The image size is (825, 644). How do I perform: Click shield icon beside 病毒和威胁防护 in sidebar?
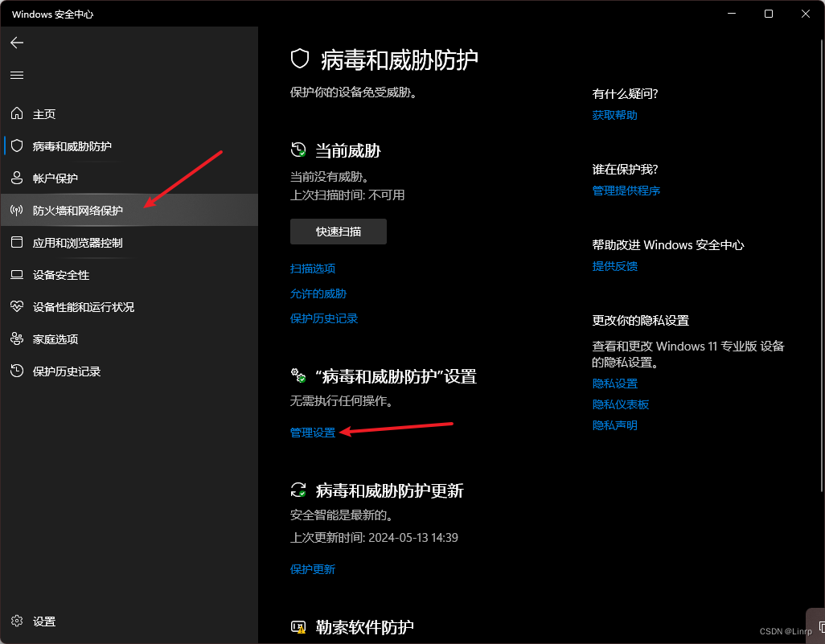click(17, 146)
